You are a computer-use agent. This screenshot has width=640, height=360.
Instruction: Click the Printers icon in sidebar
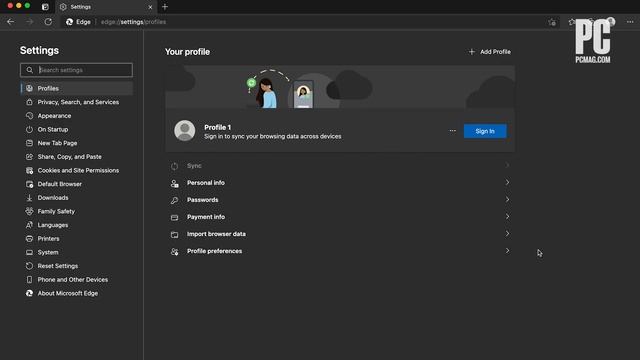pos(29,239)
